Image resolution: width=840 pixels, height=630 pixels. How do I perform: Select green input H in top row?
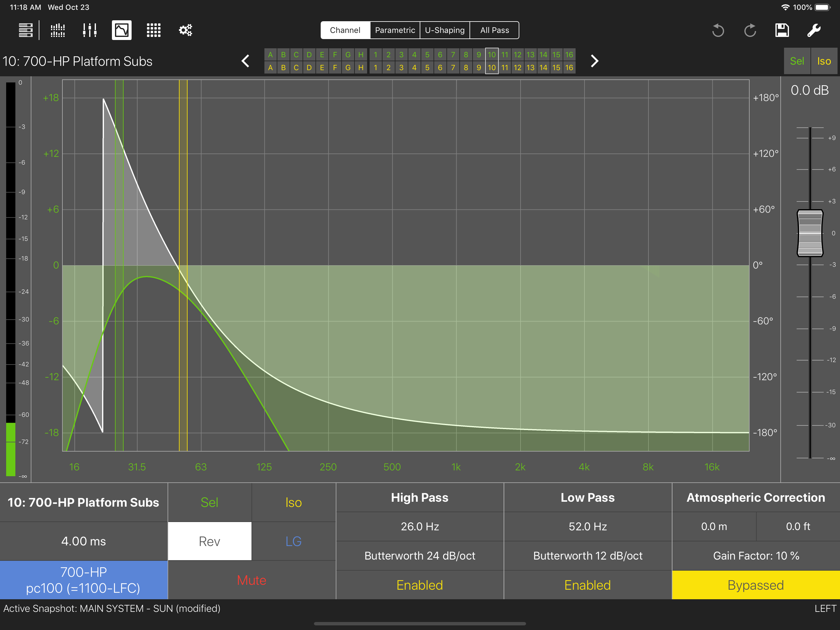point(361,54)
